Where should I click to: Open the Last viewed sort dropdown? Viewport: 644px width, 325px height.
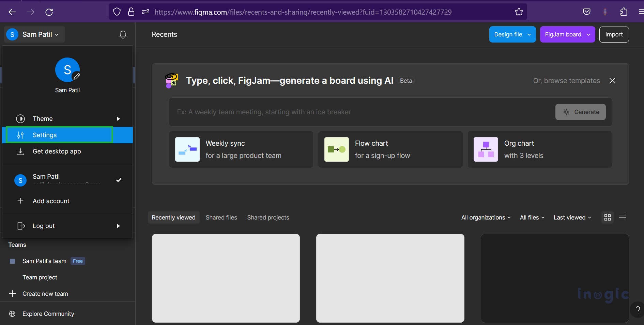(572, 217)
